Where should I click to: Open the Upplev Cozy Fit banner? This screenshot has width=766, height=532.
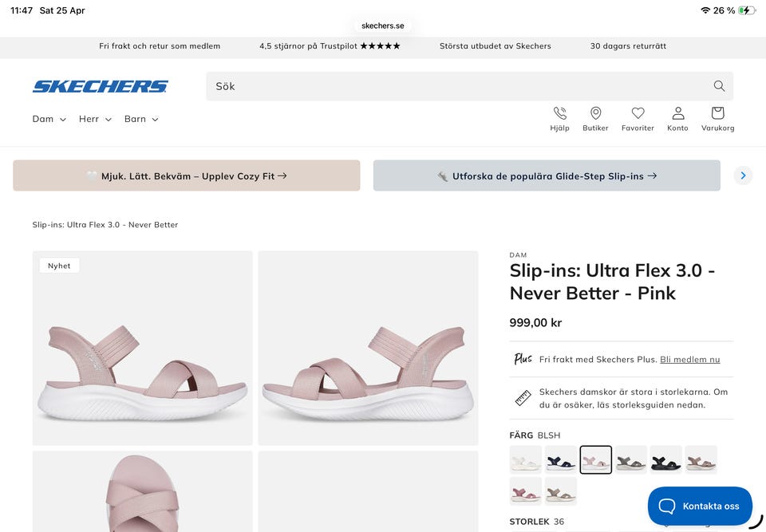(x=186, y=175)
